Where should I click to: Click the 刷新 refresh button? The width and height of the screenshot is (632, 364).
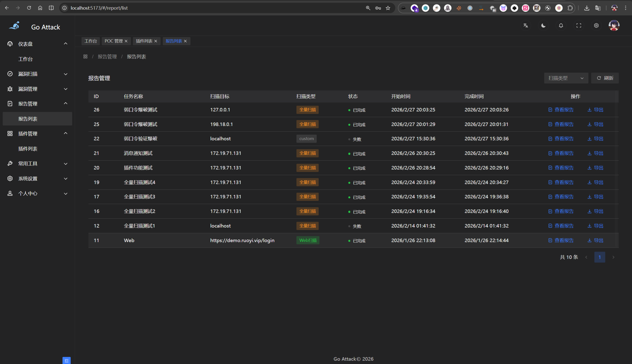coord(605,78)
